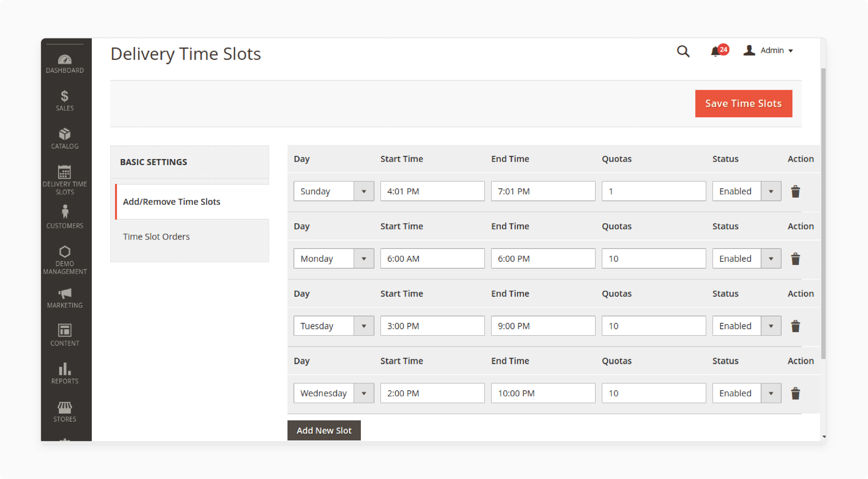Click the Sunday quota field showing 1
This screenshot has height=479, width=868.
tap(654, 191)
